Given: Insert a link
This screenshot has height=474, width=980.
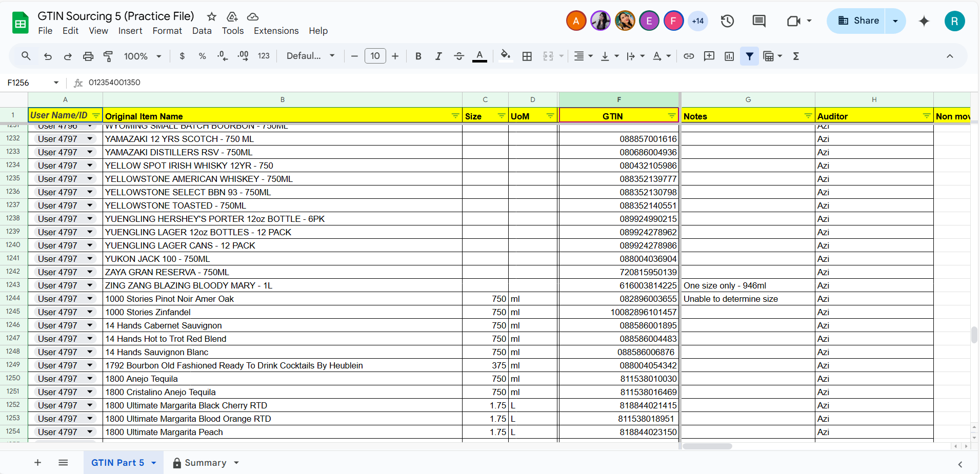Looking at the screenshot, I should 689,56.
